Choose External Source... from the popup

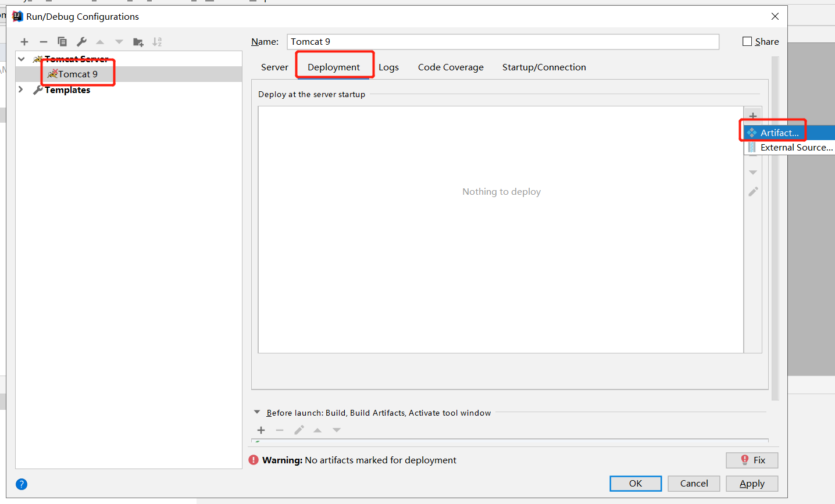point(790,148)
